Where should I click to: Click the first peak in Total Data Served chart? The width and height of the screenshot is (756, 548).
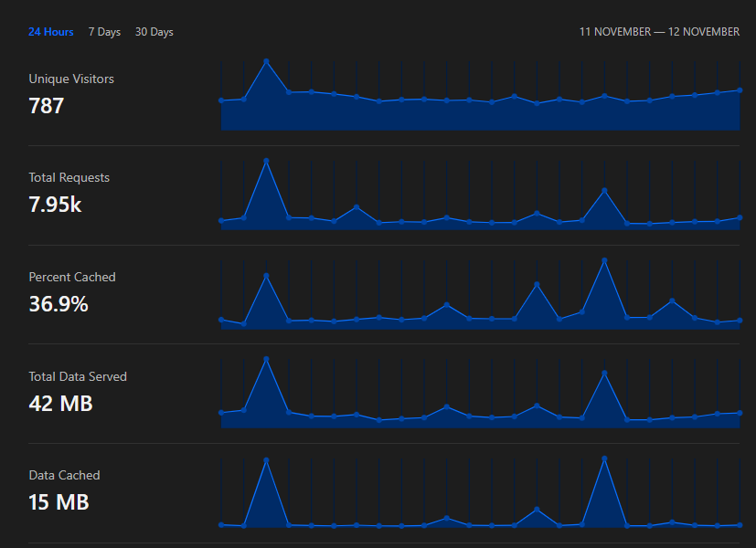(x=266, y=359)
